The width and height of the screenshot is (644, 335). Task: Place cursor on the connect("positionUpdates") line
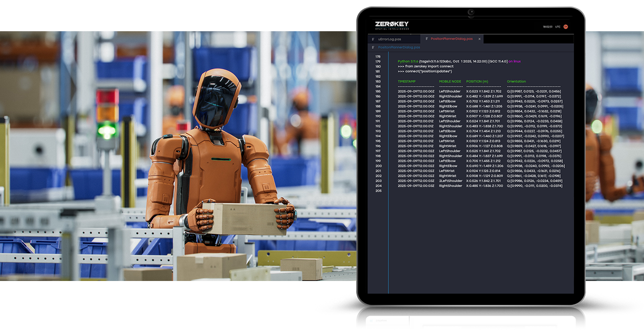coord(425,71)
